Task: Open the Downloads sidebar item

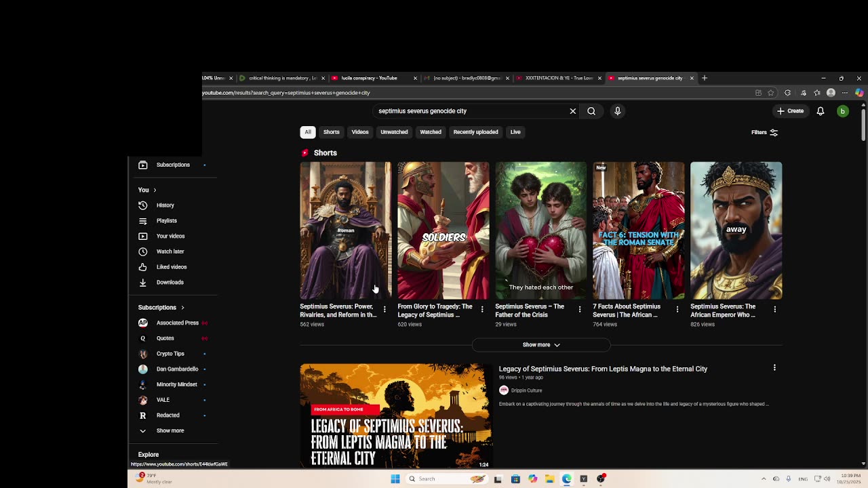Action: 170,283
